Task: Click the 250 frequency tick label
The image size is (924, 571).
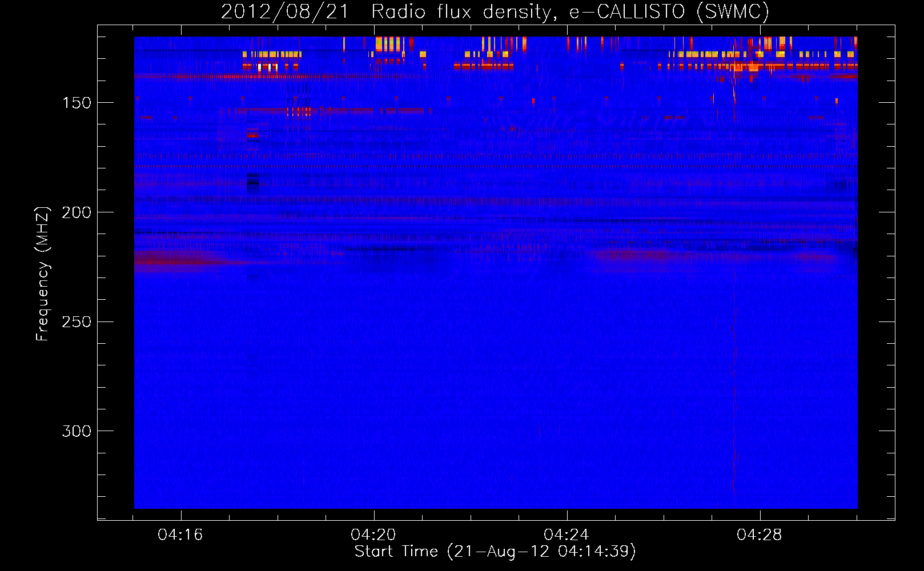Action: pos(77,322)
